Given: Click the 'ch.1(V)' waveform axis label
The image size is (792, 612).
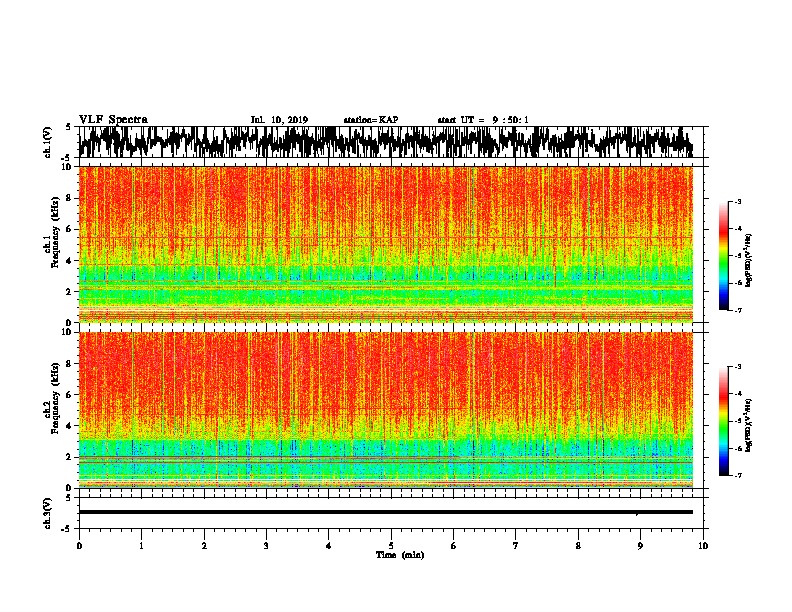Looking at the screenshot, I should (x=48, y=142).
